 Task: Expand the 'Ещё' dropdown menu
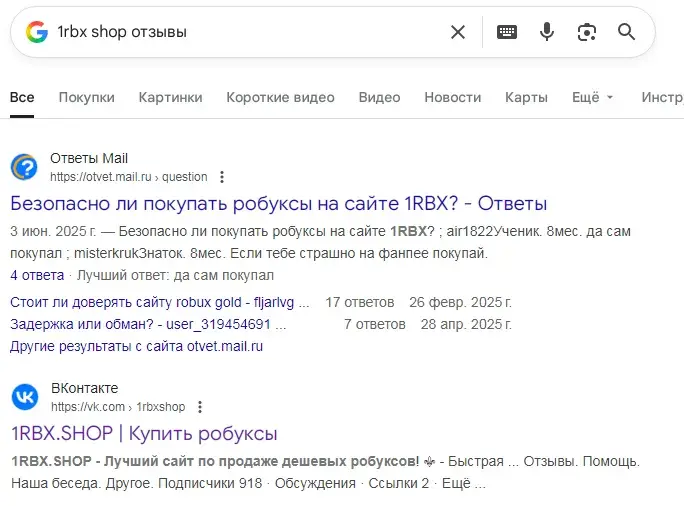(593, 97)
